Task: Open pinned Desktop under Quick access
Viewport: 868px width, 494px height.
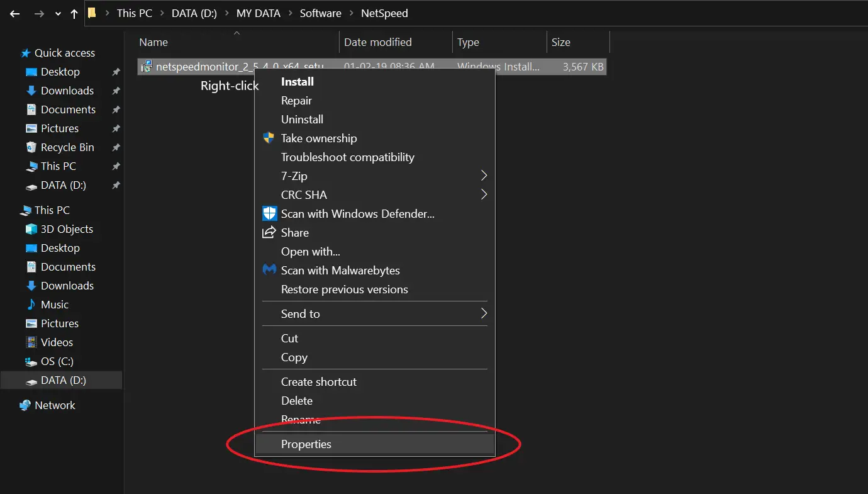Action: [60, 72]
